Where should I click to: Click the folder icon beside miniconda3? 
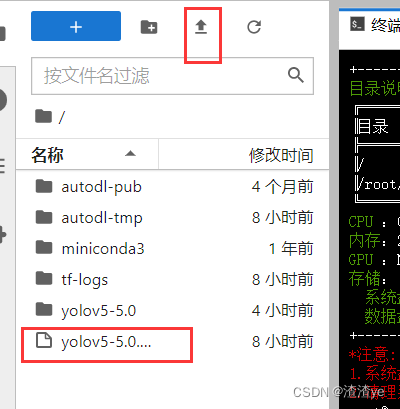coord(44,248)
